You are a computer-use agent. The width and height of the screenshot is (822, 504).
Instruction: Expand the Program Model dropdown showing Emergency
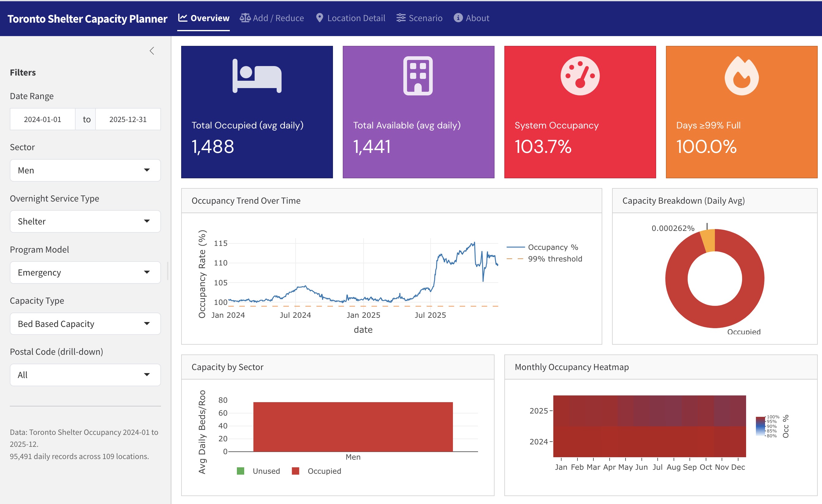[x=85, y=273]
